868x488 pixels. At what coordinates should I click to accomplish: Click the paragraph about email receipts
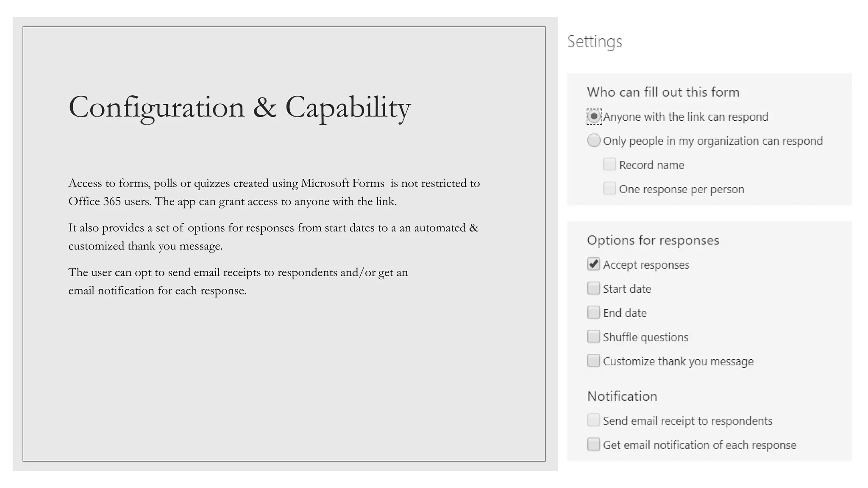click(x=238, y=281)
